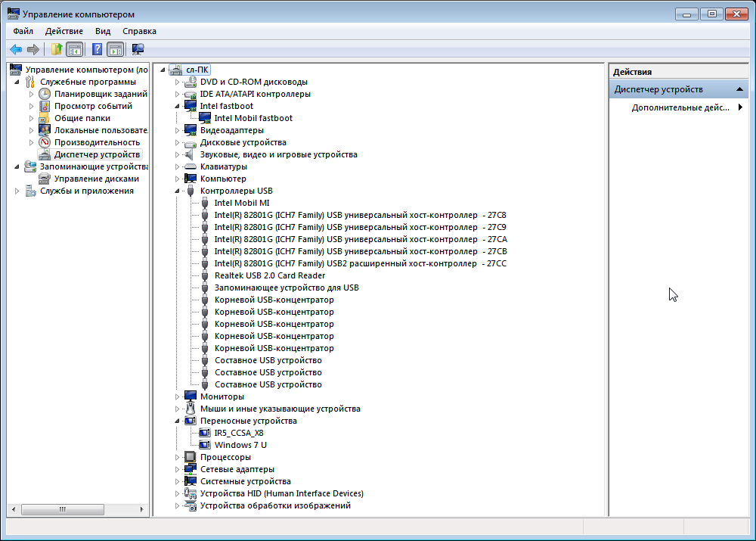Click the up one level toolbar icon
Screen dimensions: 756x541
(x=56, y=49)
